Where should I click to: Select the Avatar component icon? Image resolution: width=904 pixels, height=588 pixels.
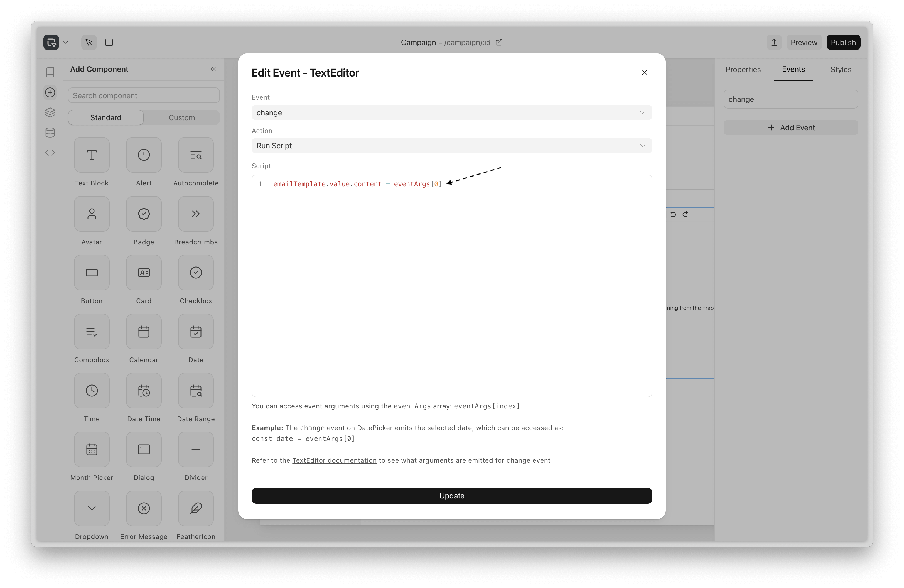[92, 214]
